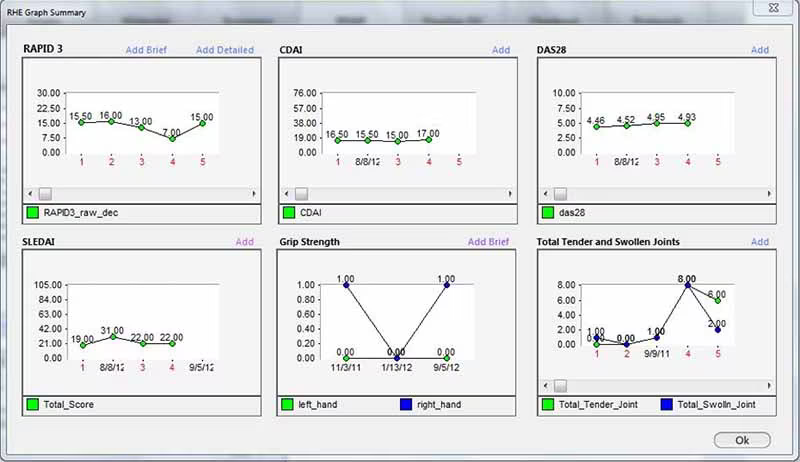800x462 pixels.
Task: Click scrollbar thumb in CDAI graph
Action: [x=302, y=194]
